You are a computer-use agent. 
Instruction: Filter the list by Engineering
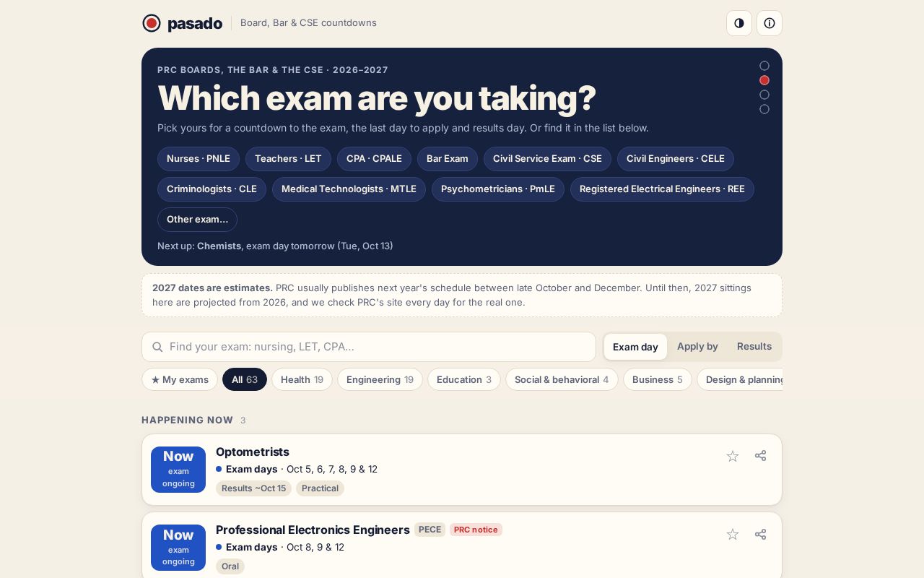click(380, 379)
